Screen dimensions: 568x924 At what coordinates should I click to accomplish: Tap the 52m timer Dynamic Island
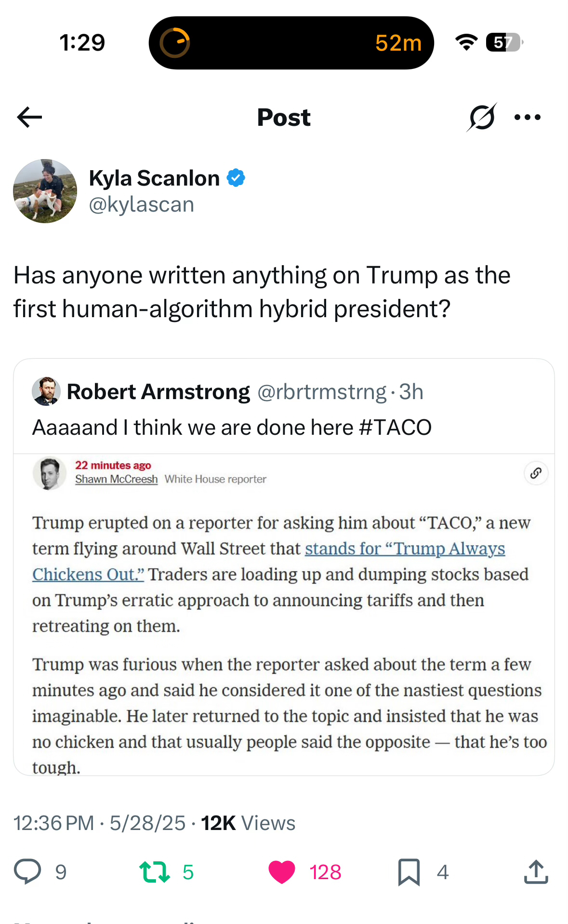tap(291, 43)
